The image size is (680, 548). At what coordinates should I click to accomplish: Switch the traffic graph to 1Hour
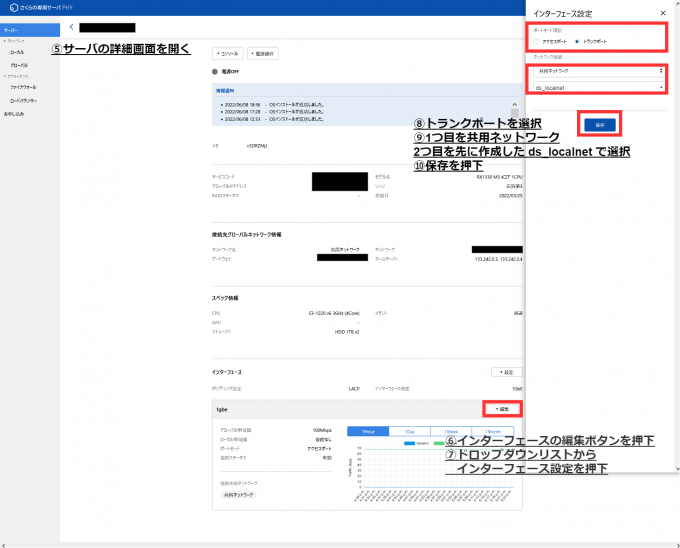pyautogui.click(x=368, y=431)
